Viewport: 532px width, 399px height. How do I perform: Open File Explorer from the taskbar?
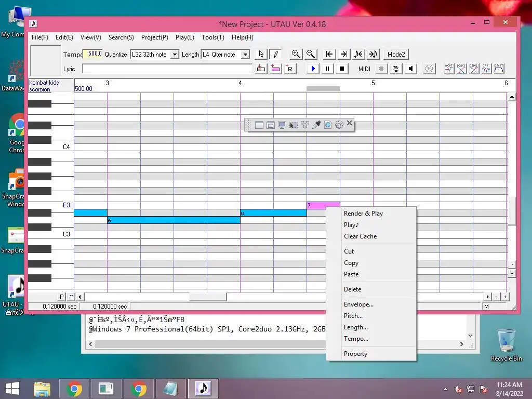42,389
